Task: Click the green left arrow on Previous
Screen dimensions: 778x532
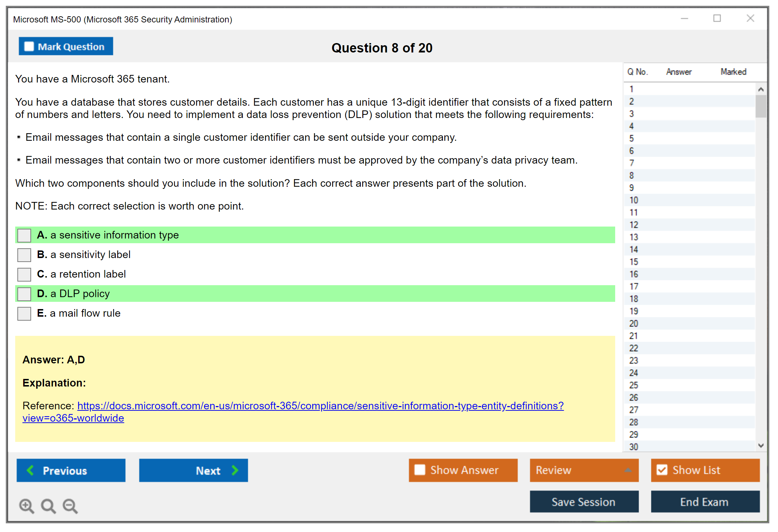Action: 30,470
